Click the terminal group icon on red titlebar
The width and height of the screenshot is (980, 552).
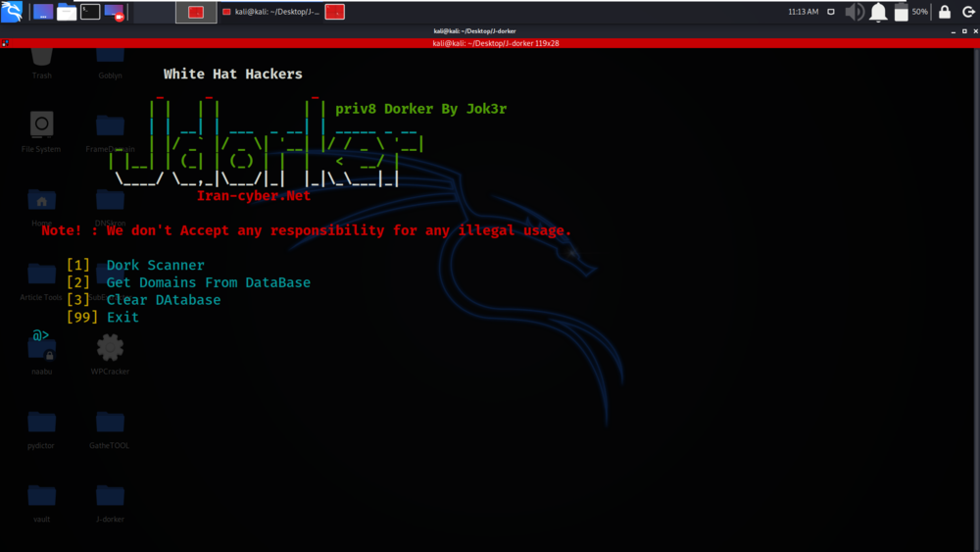pyautogui.click(x=5, y=43)
